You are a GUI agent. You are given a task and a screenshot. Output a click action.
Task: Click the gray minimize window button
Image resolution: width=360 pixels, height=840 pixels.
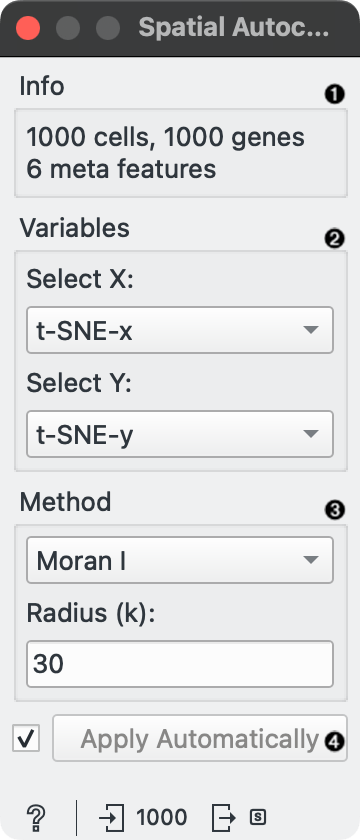pyautogui.click(x=68, y=28)
